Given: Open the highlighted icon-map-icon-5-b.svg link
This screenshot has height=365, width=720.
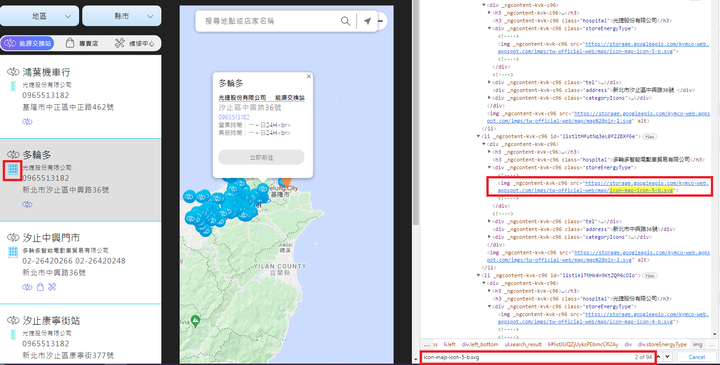Looking at the screenshot, I should coord(641,190).
